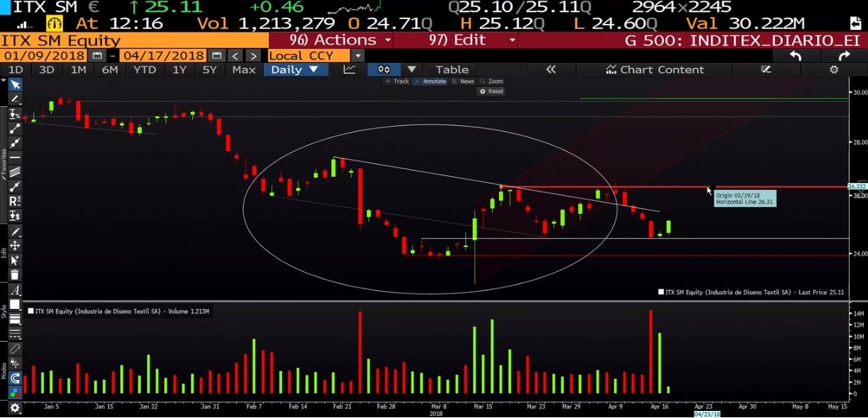The image size is (868, 418).
Task: Select the pencil freehand drawing tool
Action: (x=15, y=98)
